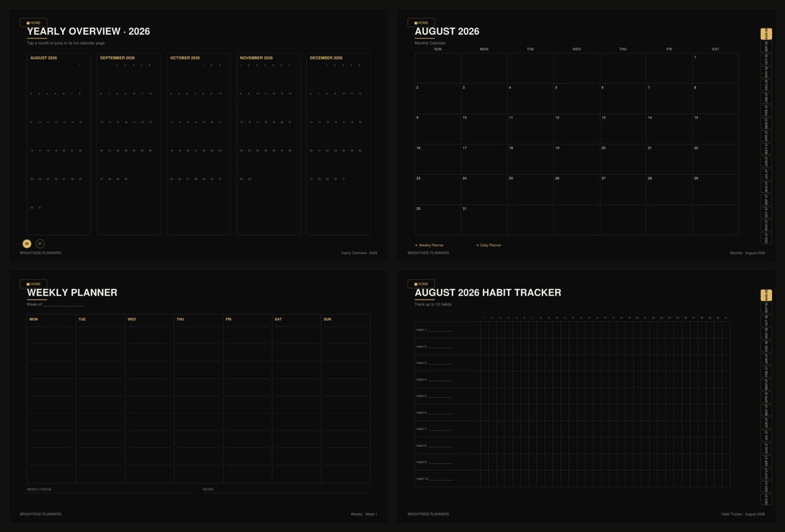785x532 pixels.
Task: Click the Habit 10 name line
Action: click(442, 479)
